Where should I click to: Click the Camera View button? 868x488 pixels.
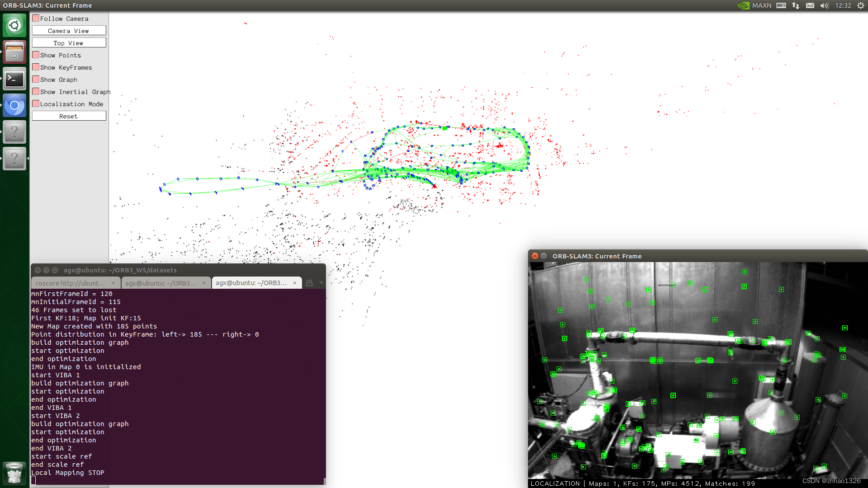(x=69, y=30)
